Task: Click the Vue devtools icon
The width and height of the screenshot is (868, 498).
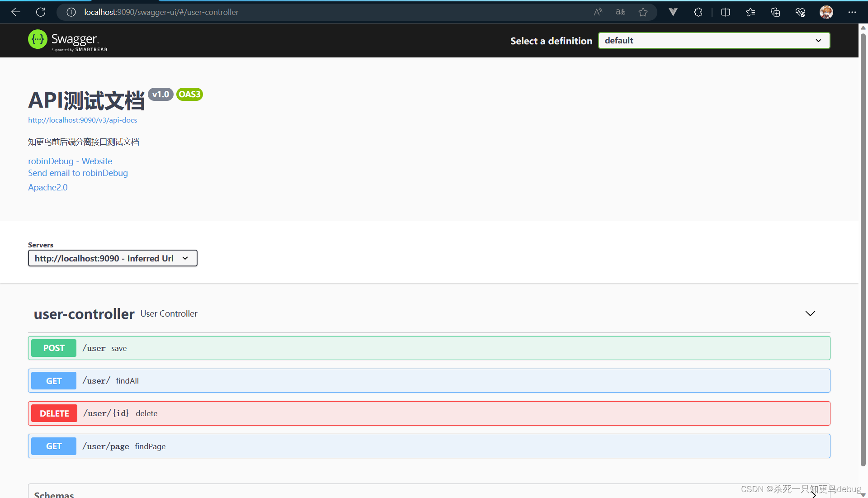Action: (673, 12)
